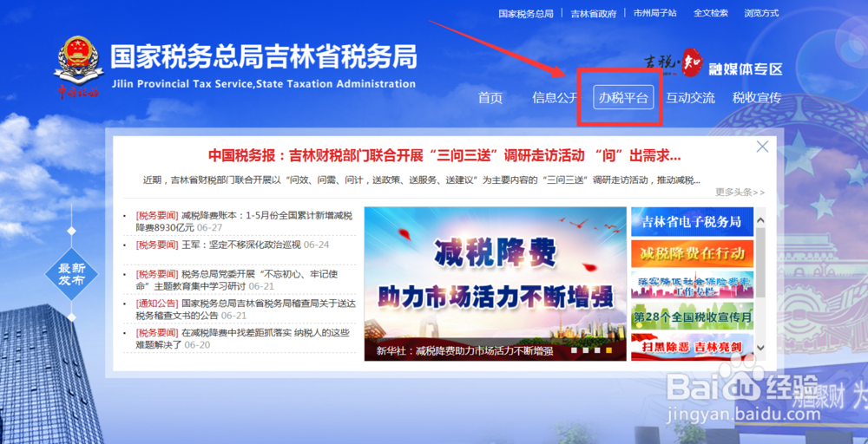Open 信息公开 navigation item
This screenshot has height=444, width=868.
coord(556,98)
